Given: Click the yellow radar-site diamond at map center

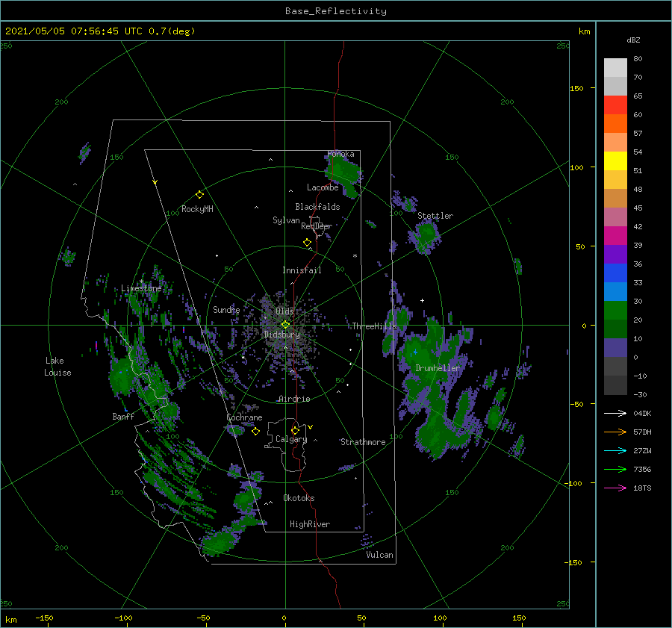Looking at the screenshot, I should [x=285, y=325].
